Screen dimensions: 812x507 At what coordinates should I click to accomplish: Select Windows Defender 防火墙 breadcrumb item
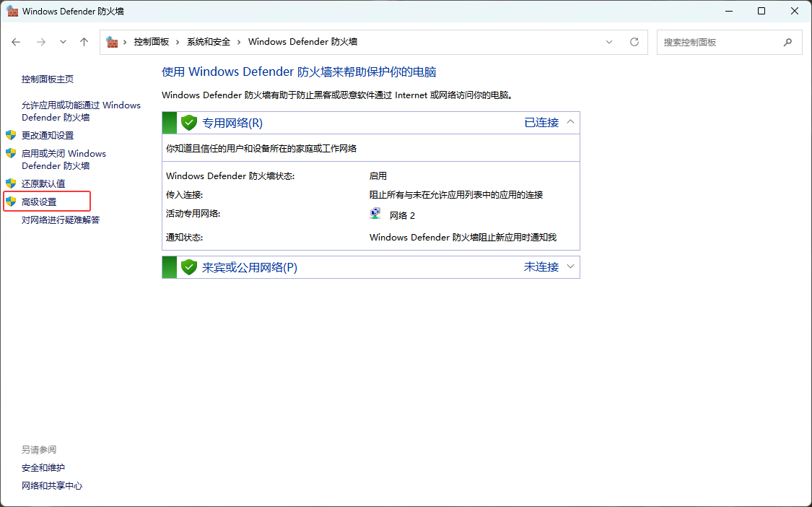pyautogui.click(x=302, y=42)
